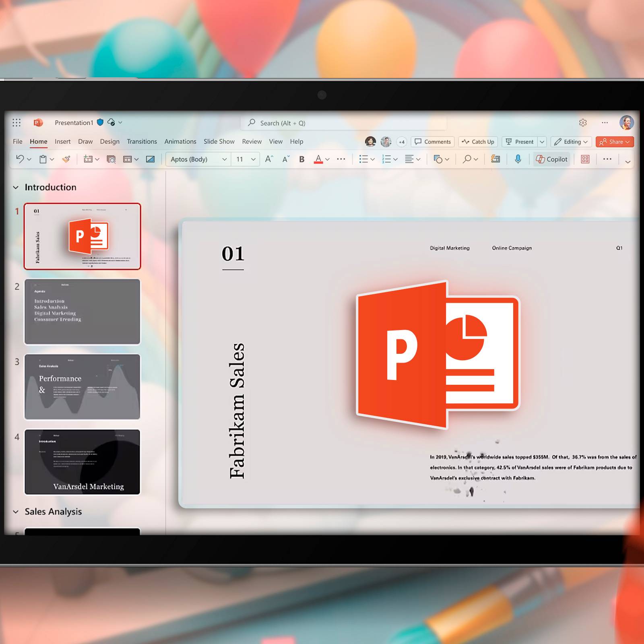Collapse the Introduction section

pyautogui.click(x=16, y=188)
